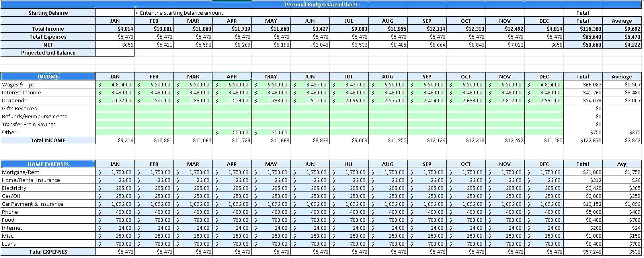Select Dividends AUG value 2,275.00

(388, 100)
